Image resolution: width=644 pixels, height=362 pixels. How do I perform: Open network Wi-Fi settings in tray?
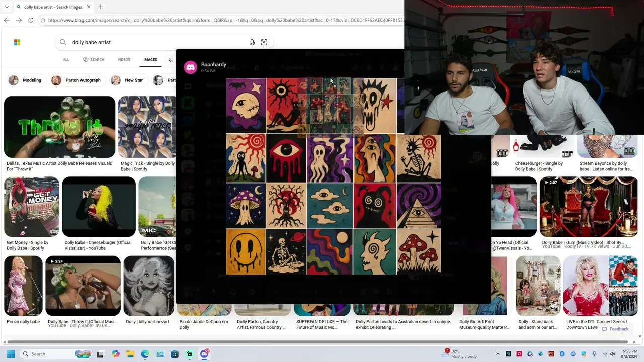[x=605, y=354]
